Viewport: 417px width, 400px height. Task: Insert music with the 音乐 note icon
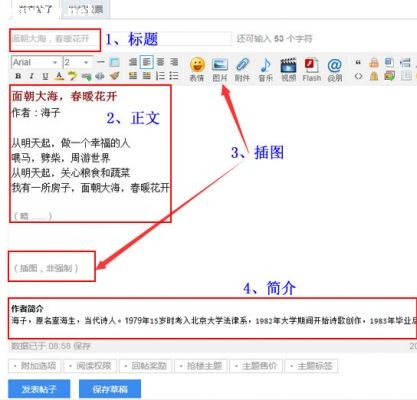coord(265,69)
